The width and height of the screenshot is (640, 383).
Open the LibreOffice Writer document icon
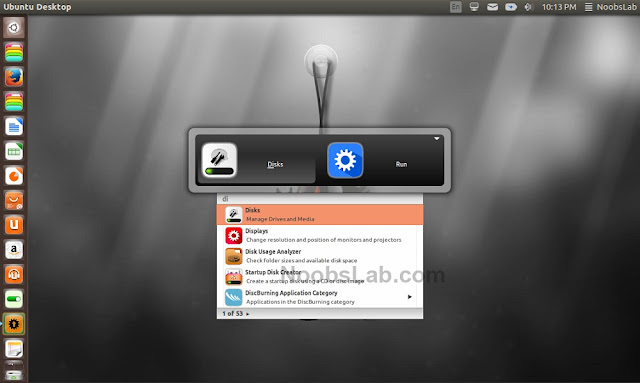click(14, 127)
